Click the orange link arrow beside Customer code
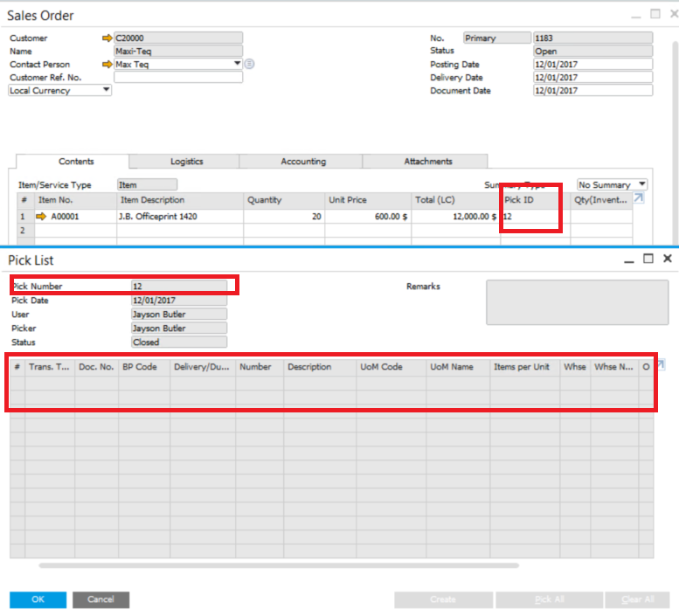The image size is (679, 616). 107,38
